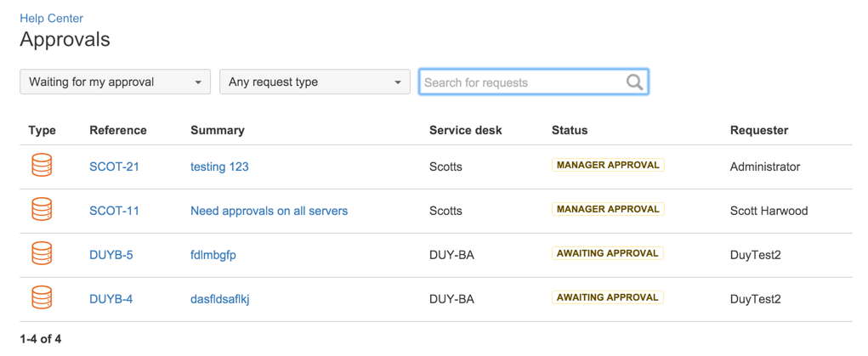Go to the Help Center link
The image size is (868, 356).
point(52,19)
